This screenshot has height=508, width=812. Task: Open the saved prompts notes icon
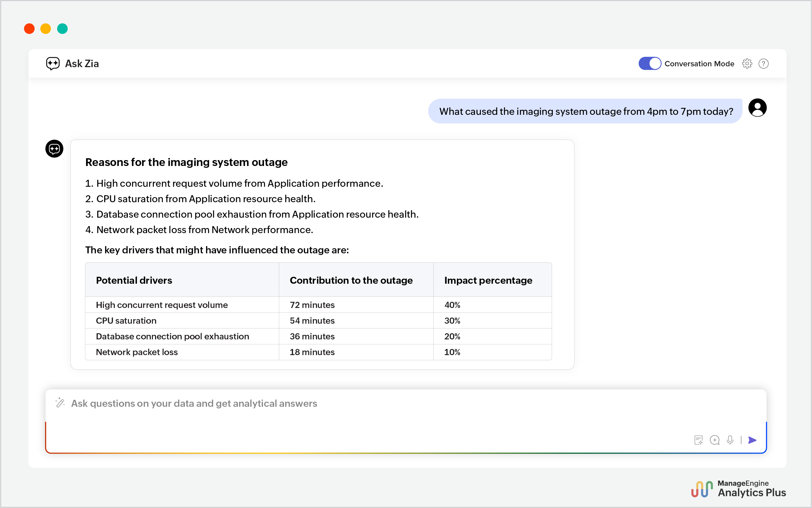pyautogui.click(x=699, y=440)
